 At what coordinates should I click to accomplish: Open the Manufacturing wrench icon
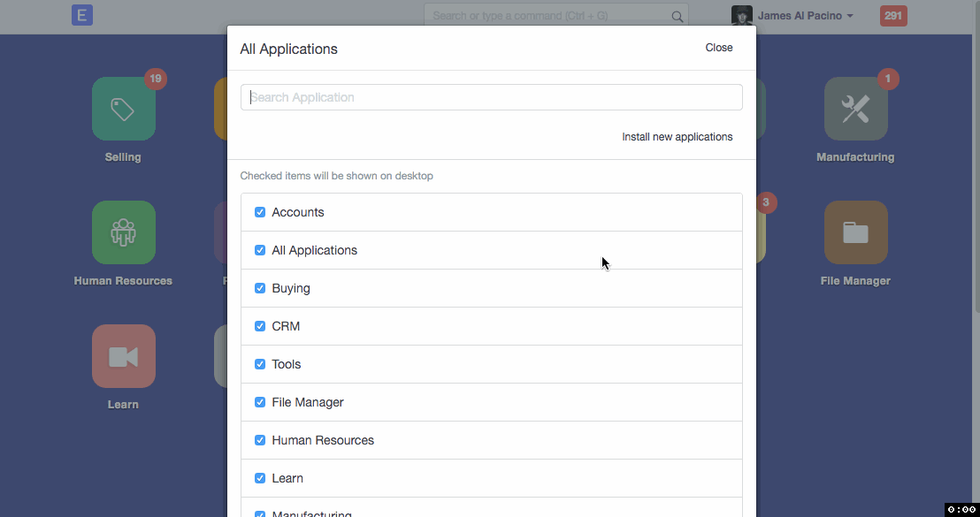click(x=855, y=109)
